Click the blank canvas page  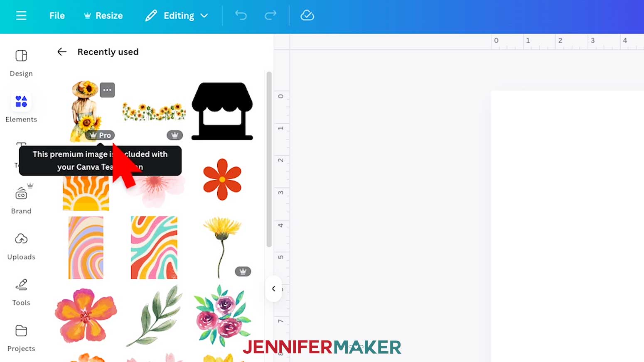[x=567, y=226]
